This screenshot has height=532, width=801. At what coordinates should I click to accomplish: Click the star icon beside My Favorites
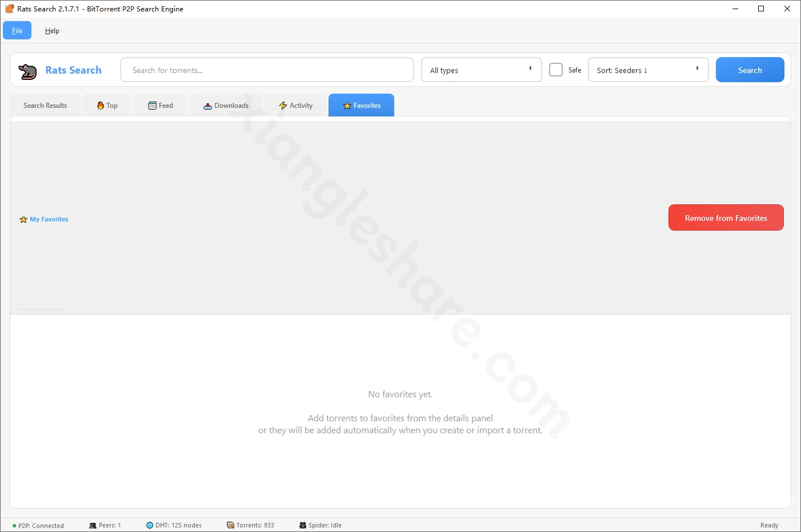(x=23, y=219)
